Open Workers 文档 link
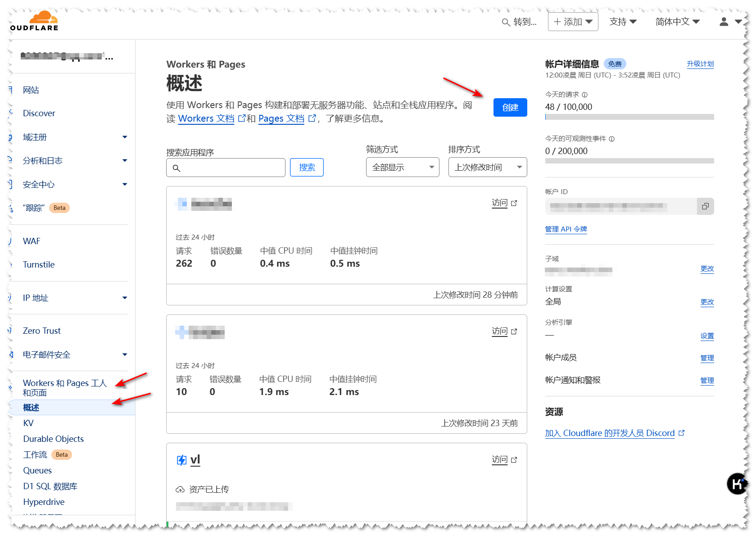The image size is (756, 536). 206,118
